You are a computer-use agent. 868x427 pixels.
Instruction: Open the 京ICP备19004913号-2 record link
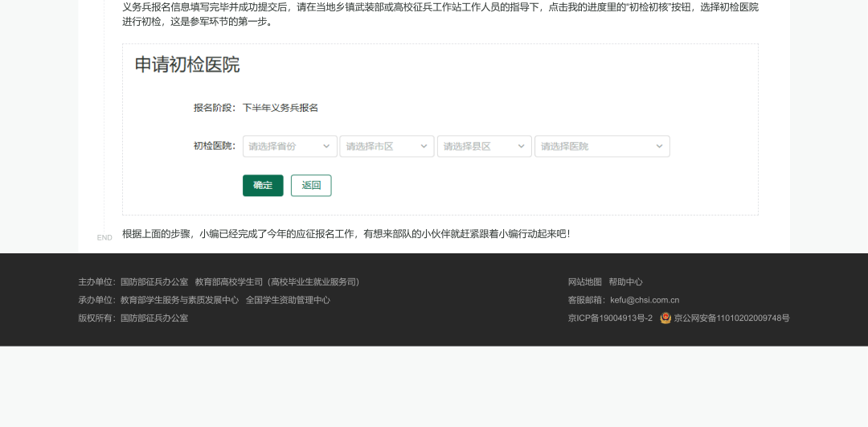click(610, 318)
